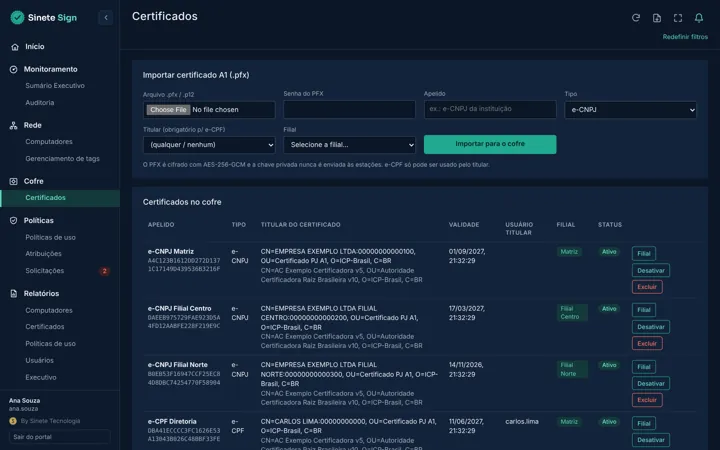Click the e-CNPJ Matriz certificate name
This screenshot has width=720, height=450.
coord(171,252)
